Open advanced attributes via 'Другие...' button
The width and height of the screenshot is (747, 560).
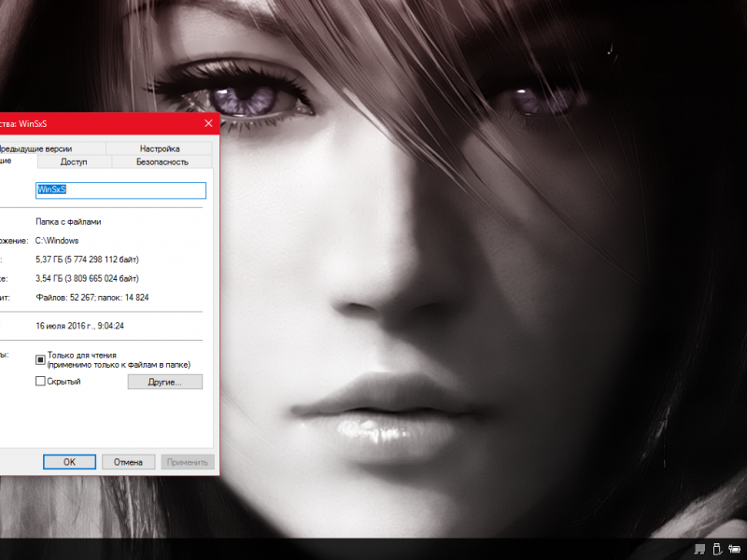[x=165, y=382]
